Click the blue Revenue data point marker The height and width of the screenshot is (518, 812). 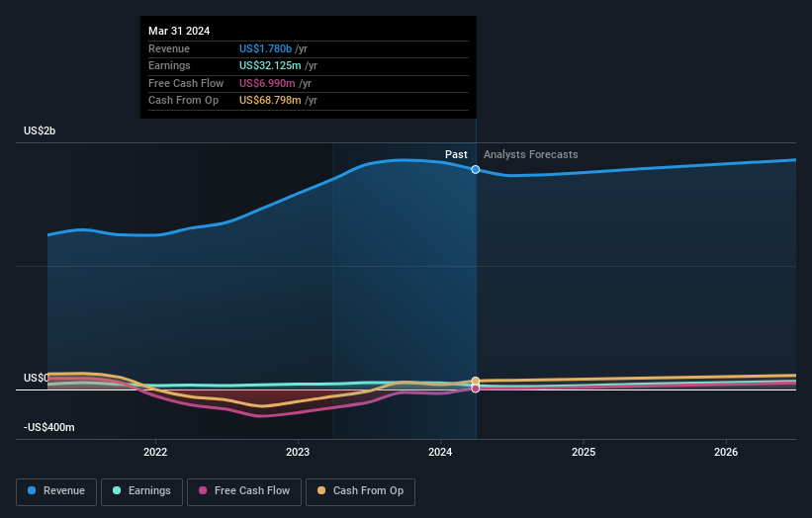pos(476,170)
